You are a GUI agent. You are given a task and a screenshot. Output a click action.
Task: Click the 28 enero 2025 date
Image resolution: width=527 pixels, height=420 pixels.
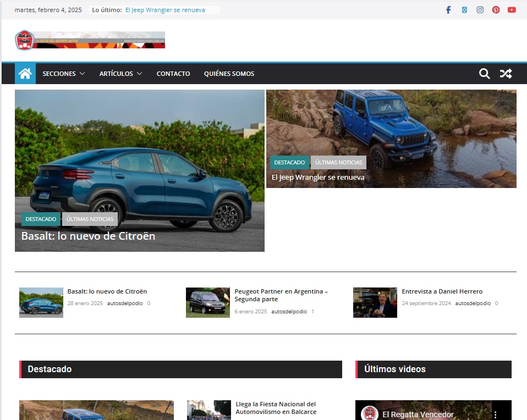85,303
